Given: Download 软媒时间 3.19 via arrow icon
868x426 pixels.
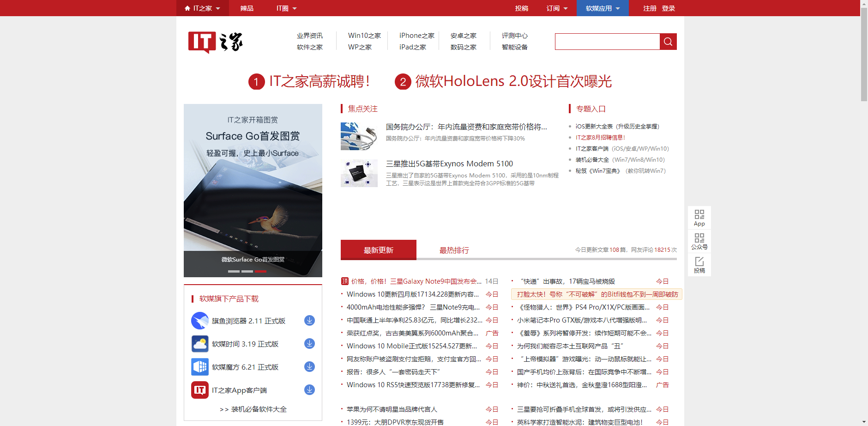Looking at the screenshot, I should coord(310,344).
